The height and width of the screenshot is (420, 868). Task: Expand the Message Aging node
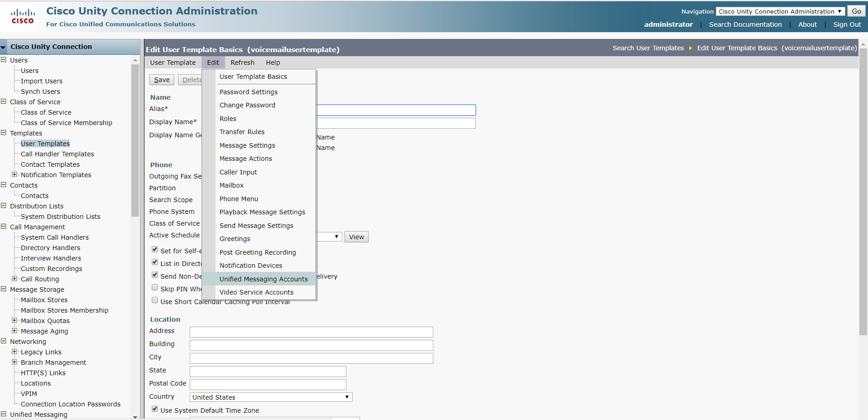[14, 331]
